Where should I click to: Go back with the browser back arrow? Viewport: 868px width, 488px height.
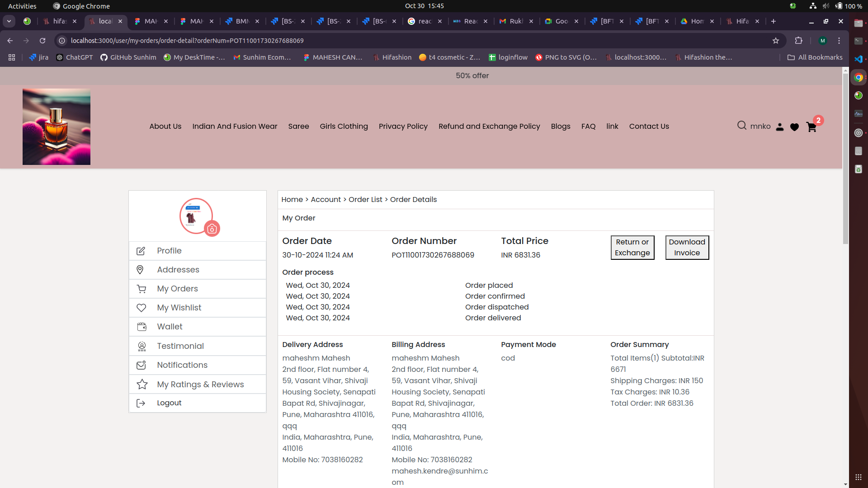coord(10,41)
